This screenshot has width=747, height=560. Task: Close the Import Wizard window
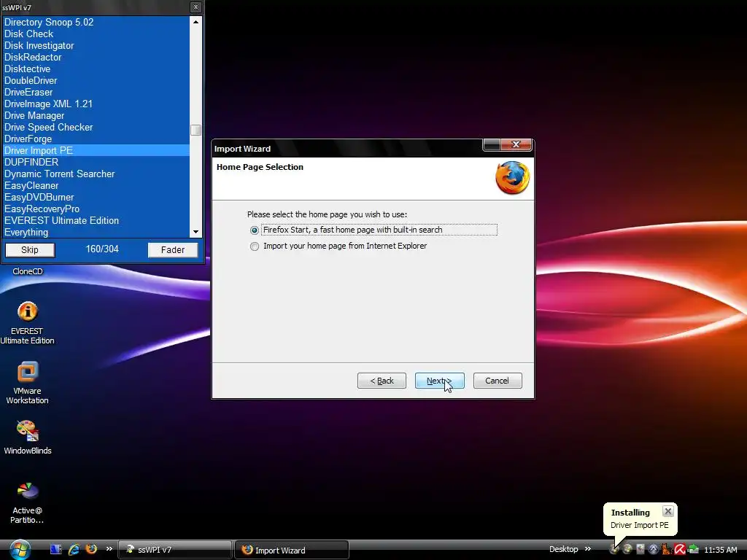516,144
